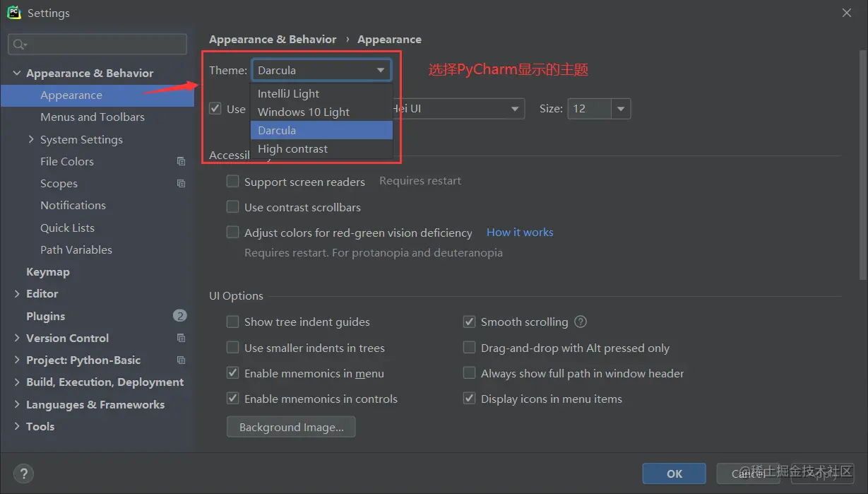The image size is (868, 494).
Task: Click the Smooth scrolling help icon
Action: click(581, 322)
